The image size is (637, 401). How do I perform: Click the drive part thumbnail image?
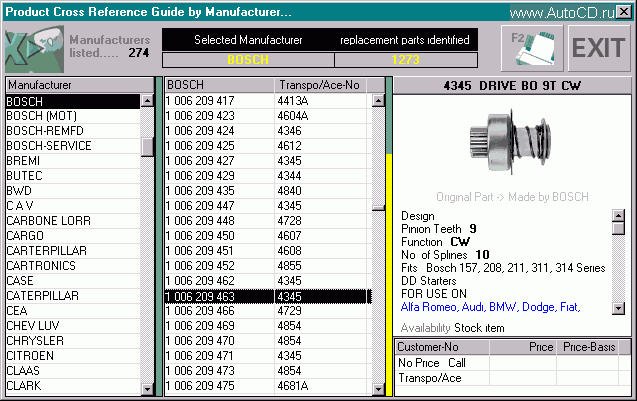(510, 140)
